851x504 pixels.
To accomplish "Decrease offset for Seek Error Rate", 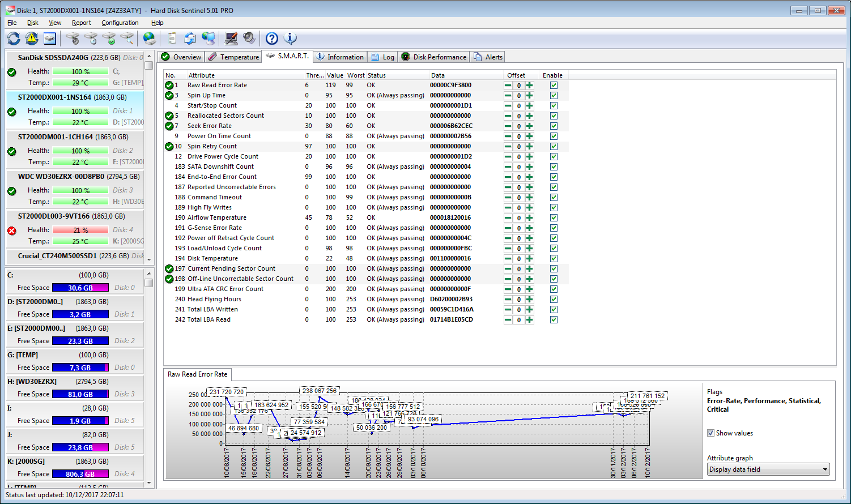I will [508, 126].
